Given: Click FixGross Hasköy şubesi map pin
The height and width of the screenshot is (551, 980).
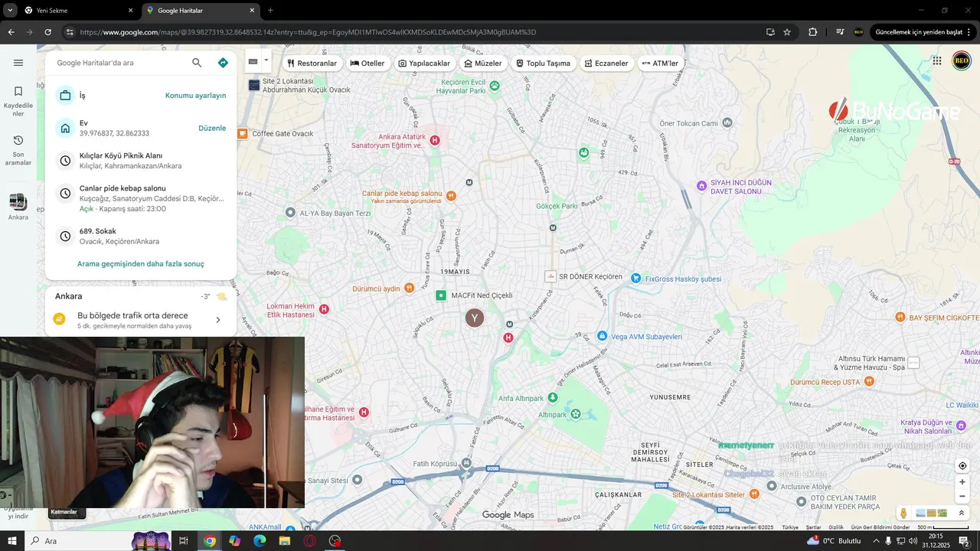Looking at the screenshot, I should 635,279.
